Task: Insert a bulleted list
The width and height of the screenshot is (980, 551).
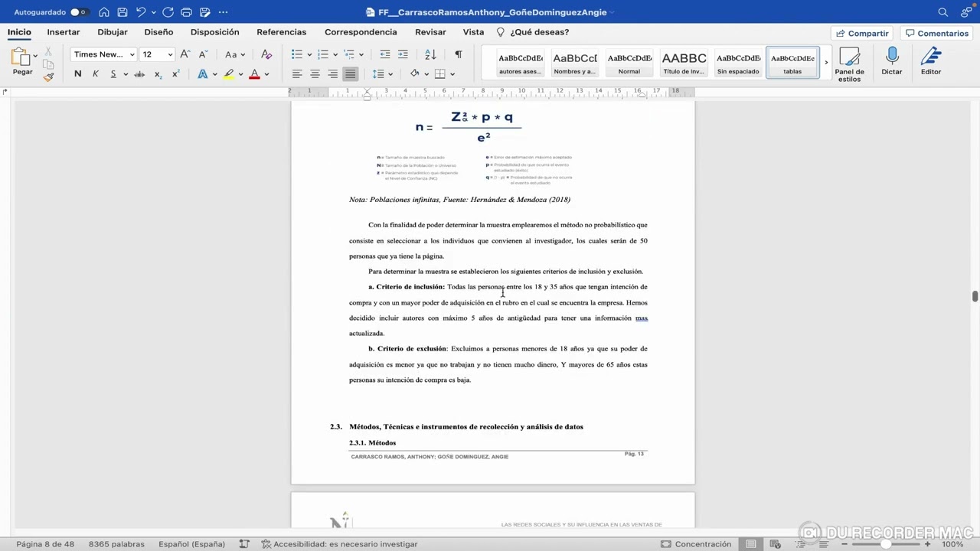Action: tap(297, 54)
